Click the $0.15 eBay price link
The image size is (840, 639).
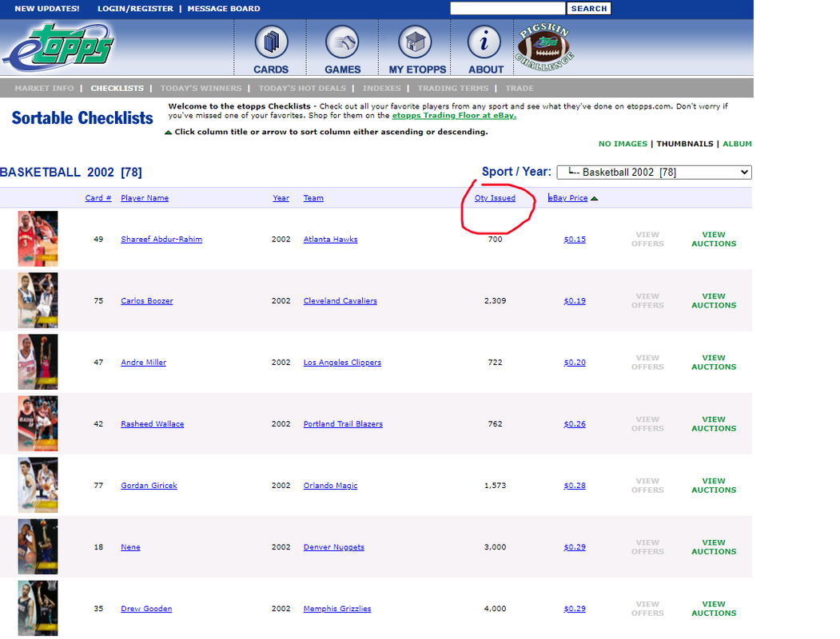(575, 239)
